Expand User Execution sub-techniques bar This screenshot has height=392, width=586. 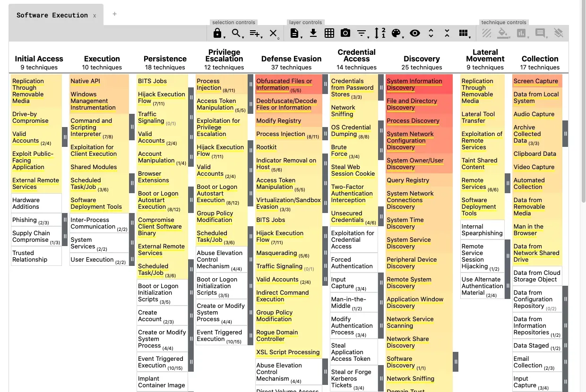coord(132,259)
